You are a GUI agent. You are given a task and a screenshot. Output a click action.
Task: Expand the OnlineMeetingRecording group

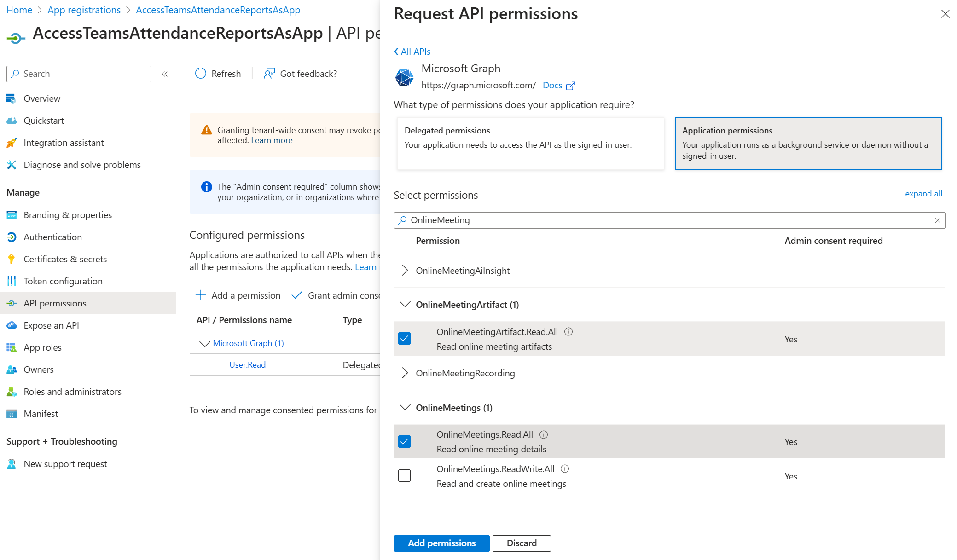click(405, 373)
